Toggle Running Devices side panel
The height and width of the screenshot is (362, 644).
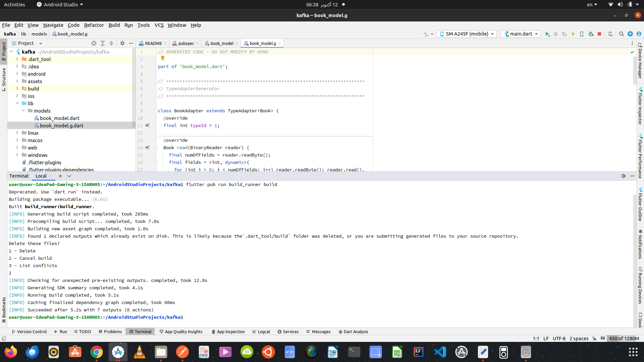click(x=640, y=286)
